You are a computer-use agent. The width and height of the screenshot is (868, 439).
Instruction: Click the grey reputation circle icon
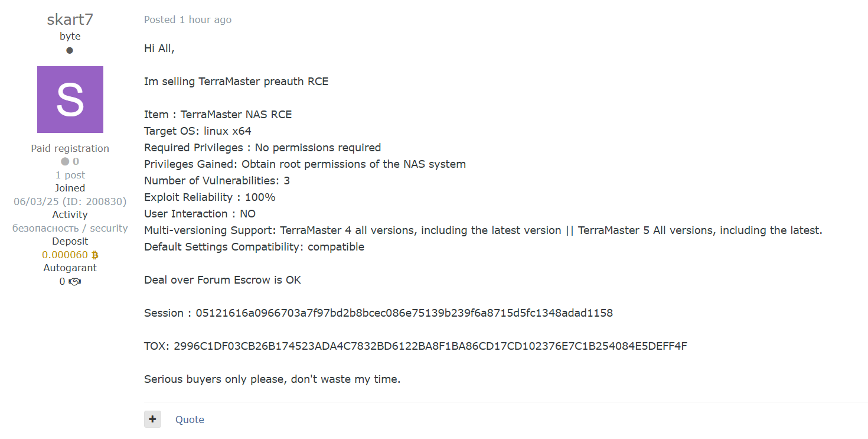coord(65,161)
